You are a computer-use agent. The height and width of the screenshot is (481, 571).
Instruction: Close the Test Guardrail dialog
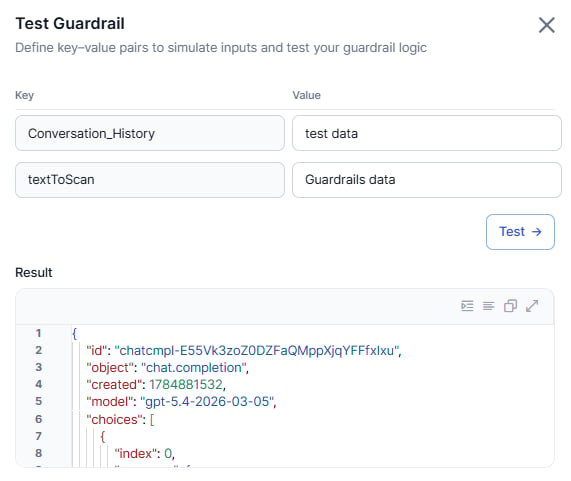coord(546,25)
